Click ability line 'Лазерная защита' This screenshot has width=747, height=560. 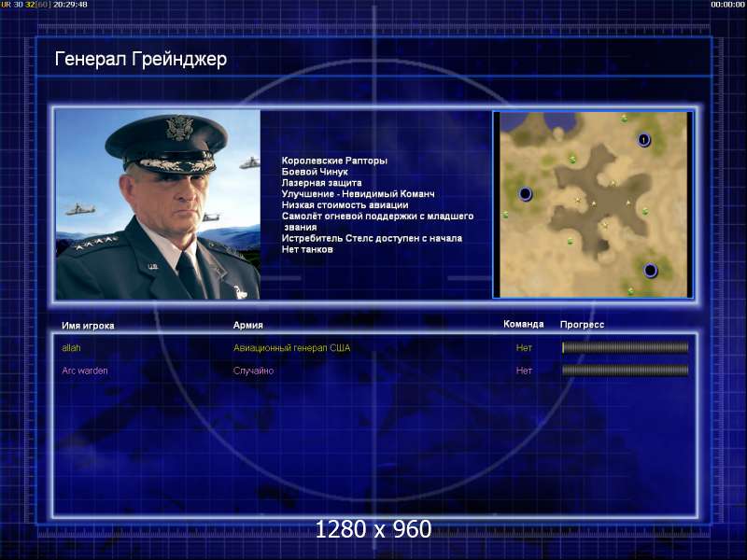point(321,183)
